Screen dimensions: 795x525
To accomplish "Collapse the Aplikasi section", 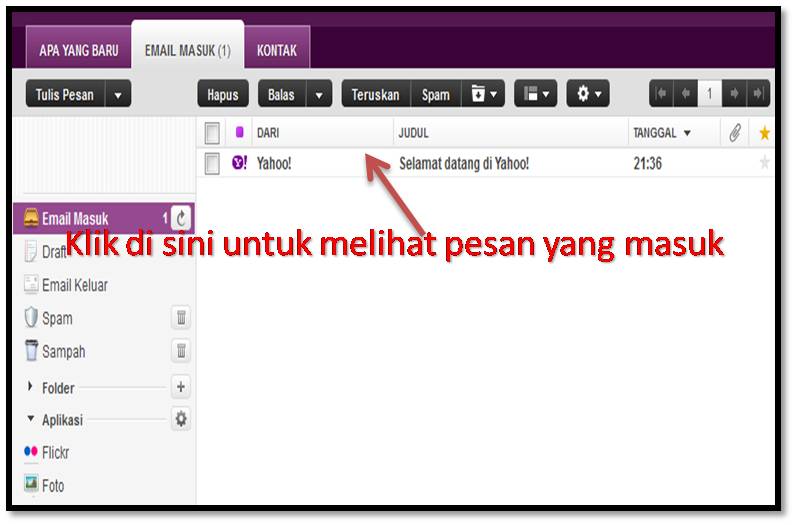I will coord(30,418).
